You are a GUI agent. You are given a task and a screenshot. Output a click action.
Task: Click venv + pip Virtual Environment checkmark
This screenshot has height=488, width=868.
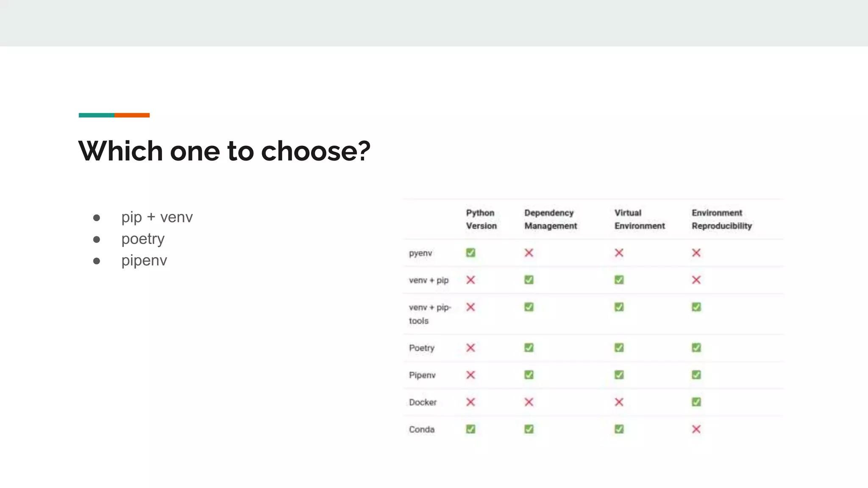pyautogui.click(x=619, y=280)
